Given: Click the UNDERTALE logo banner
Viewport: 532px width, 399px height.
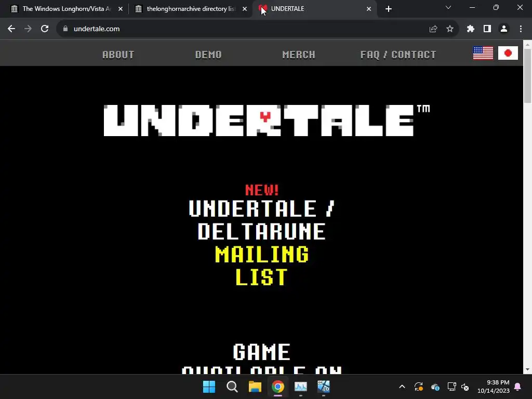Looking at the screenshot, I should click(x=267, y=121).
